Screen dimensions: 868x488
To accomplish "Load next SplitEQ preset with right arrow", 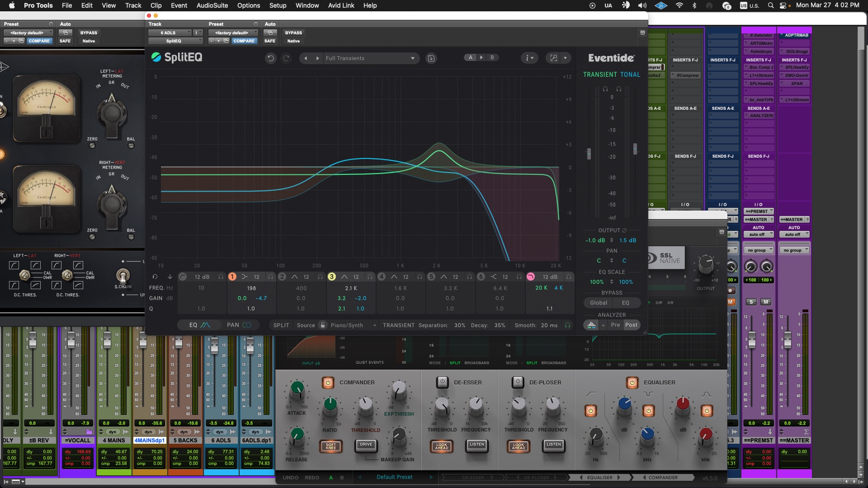I will (x=317, y=58).
